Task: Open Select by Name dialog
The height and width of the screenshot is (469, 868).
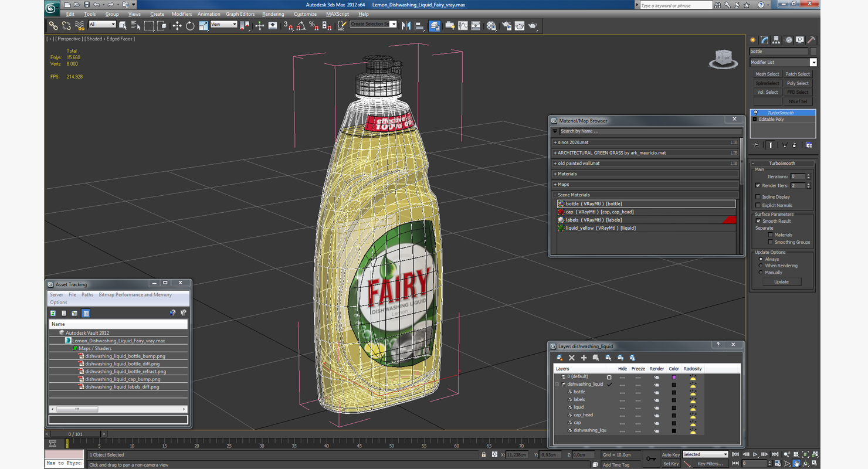Action: 135,26
